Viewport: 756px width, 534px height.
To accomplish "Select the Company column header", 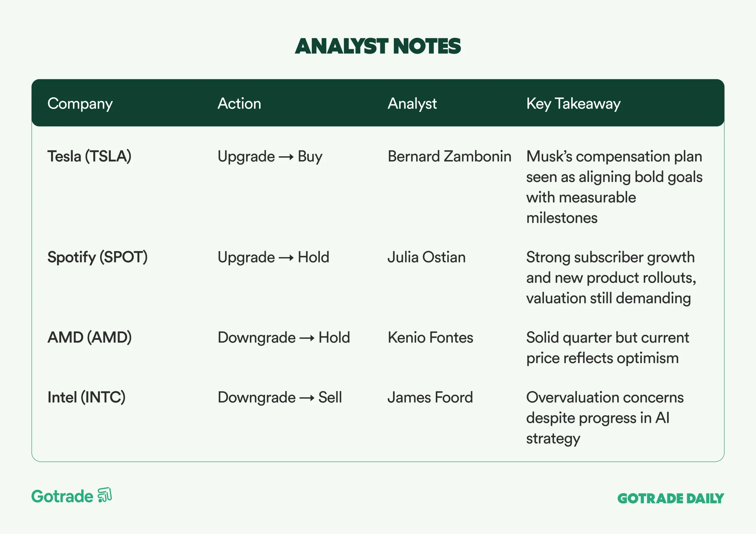I will (80, 104).
